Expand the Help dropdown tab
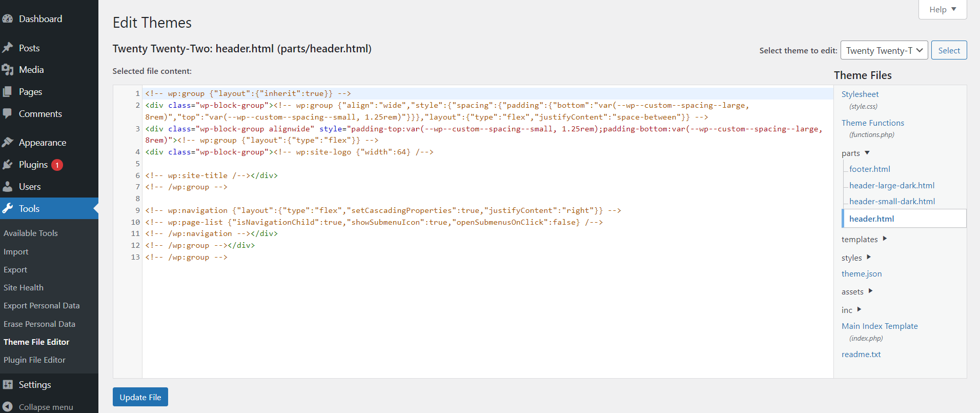The height and width of the screenshot is (413, 980). (x=943, y=9)
